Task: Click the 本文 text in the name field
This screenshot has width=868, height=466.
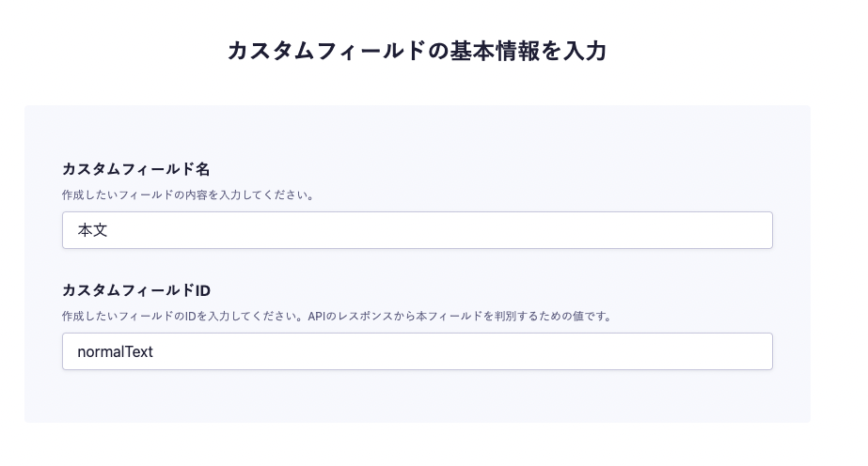Action: point(93,230)
